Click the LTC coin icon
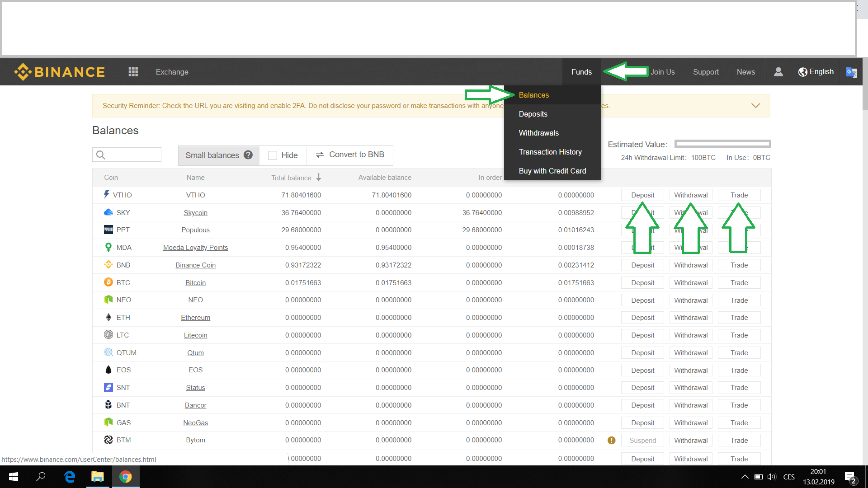 coord(108,335)
